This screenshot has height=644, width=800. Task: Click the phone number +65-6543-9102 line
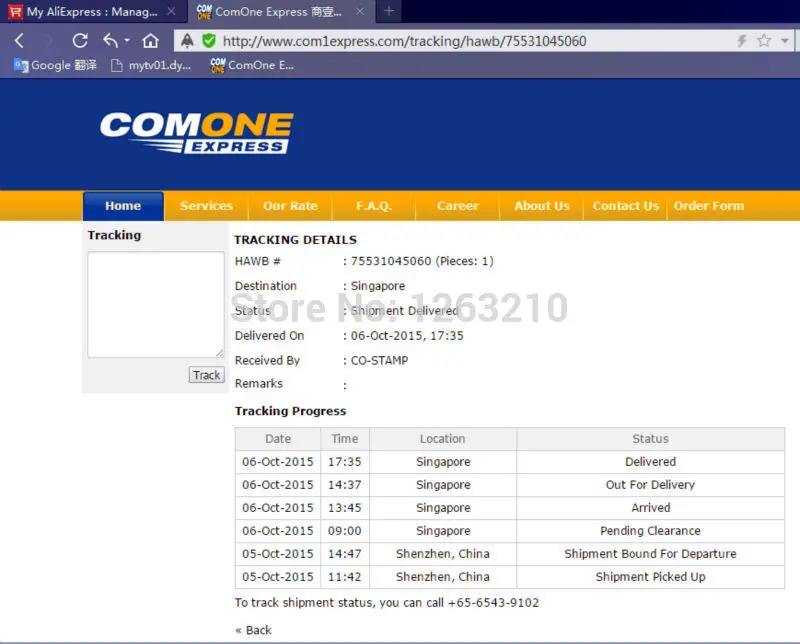tap(387, 603)
